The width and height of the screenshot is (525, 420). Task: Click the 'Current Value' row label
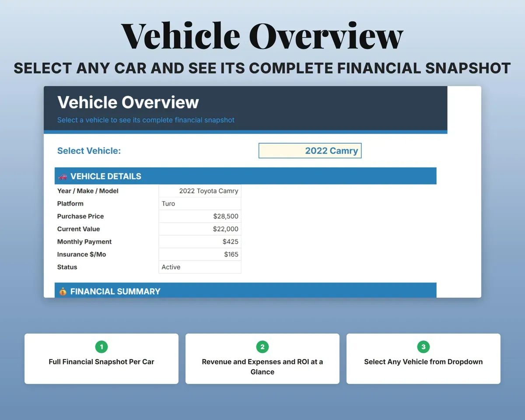tap(79, 229)
